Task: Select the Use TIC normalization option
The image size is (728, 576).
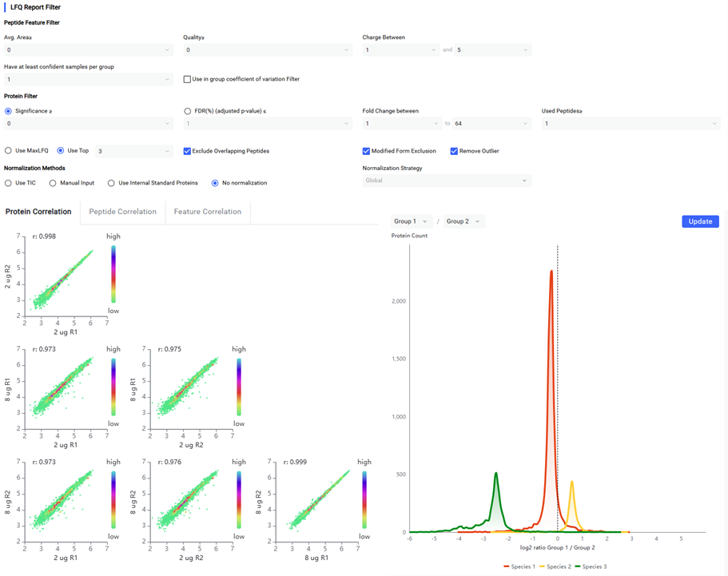Action: click(x=9, y=183)
